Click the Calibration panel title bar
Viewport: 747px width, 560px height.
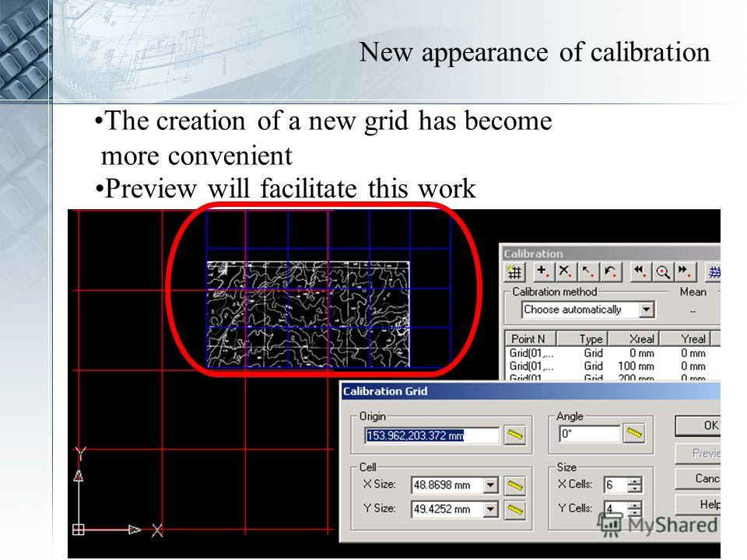(612, 254)
